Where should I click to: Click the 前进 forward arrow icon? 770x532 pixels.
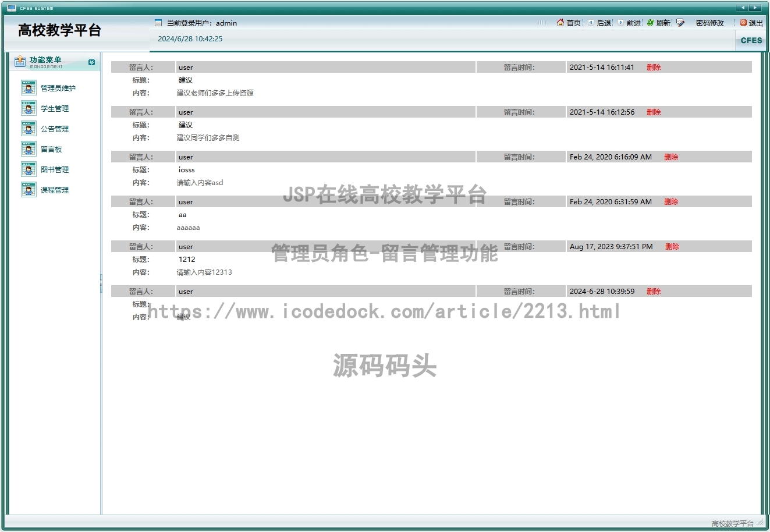[x=621, y=23]
